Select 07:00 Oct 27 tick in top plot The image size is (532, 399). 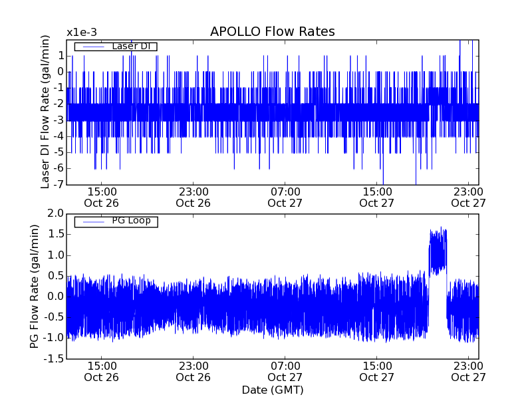(285, 197)
